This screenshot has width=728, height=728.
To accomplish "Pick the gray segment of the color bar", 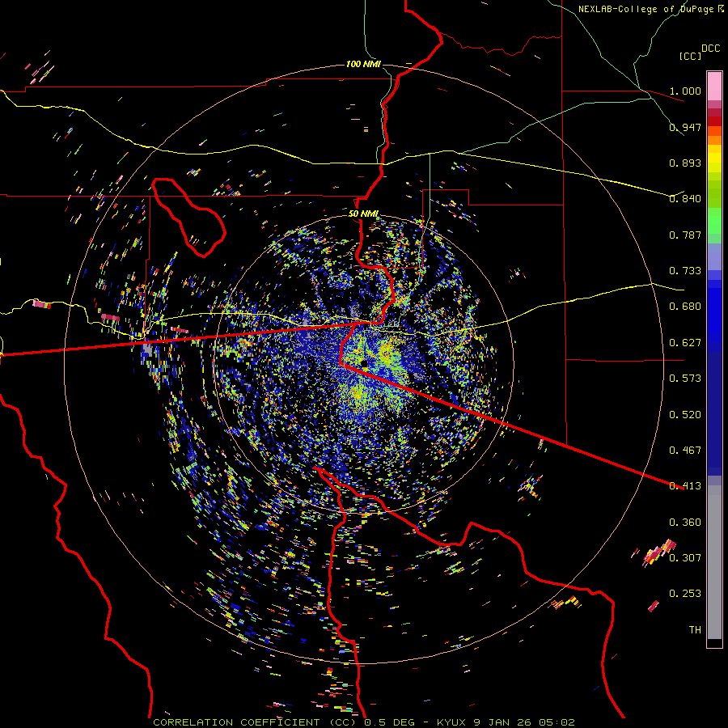I will point(714,562).
